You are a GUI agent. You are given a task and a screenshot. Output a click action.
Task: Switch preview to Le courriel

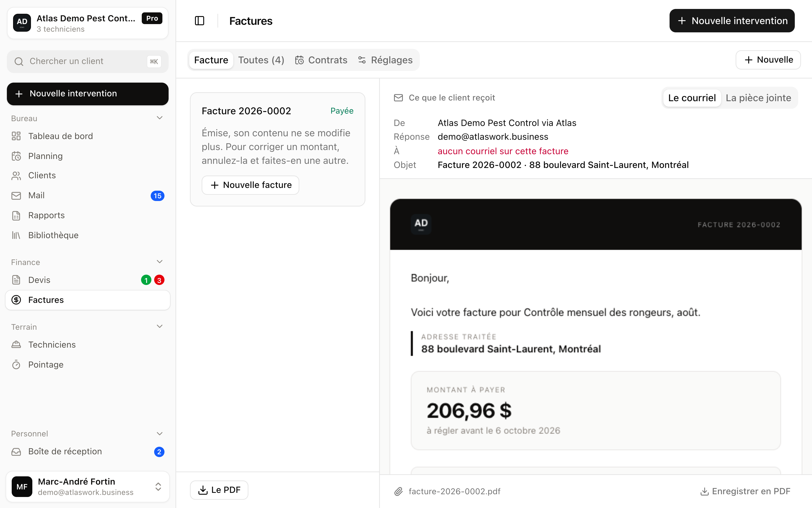[692, 98]
